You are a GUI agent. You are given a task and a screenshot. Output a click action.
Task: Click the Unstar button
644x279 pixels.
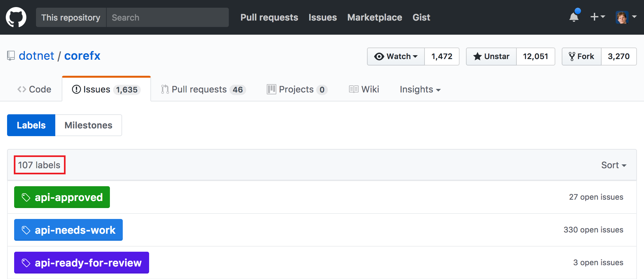tap(491, 57)
